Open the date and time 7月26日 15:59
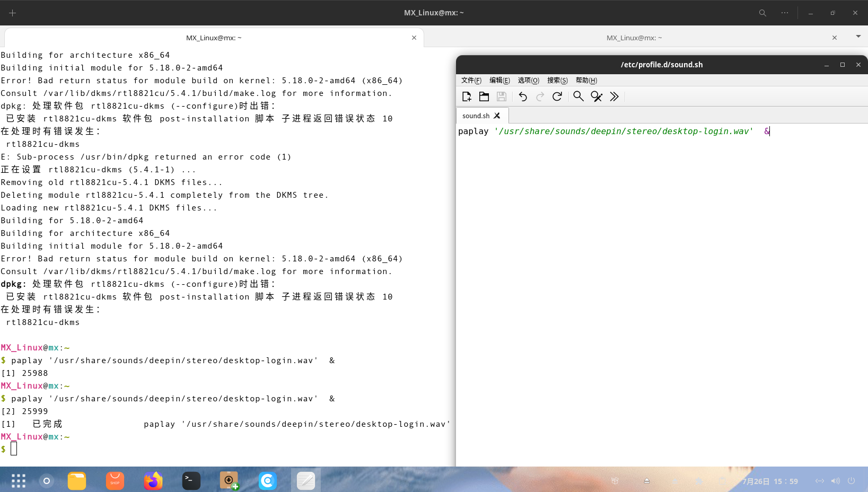Screen dimensions: 868x492 [770, 481]
